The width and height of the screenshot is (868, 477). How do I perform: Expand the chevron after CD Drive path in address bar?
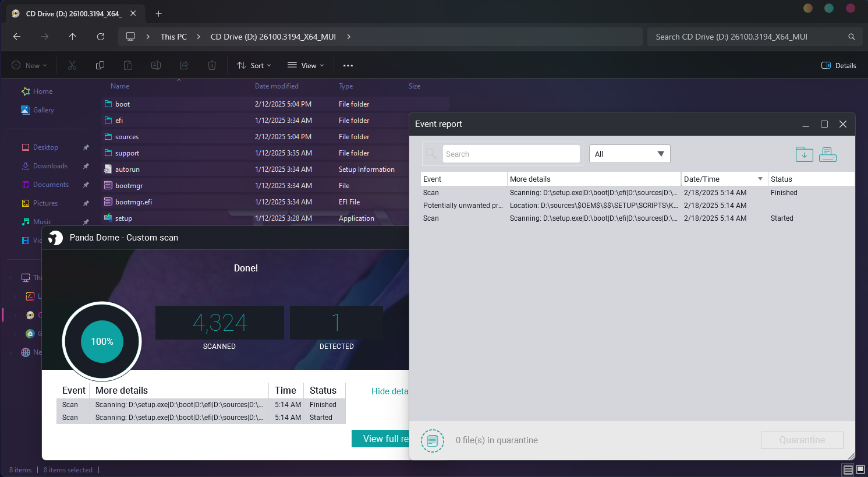point(349,37)
